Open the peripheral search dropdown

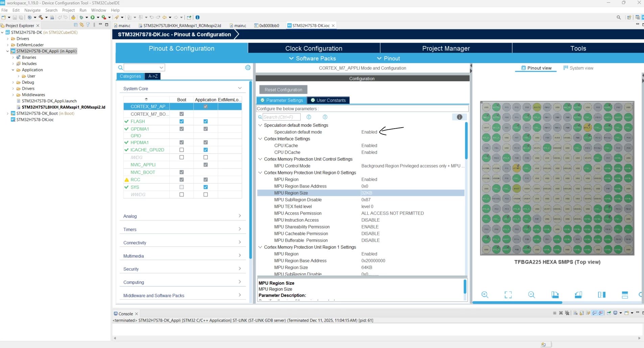coord(161,67)
